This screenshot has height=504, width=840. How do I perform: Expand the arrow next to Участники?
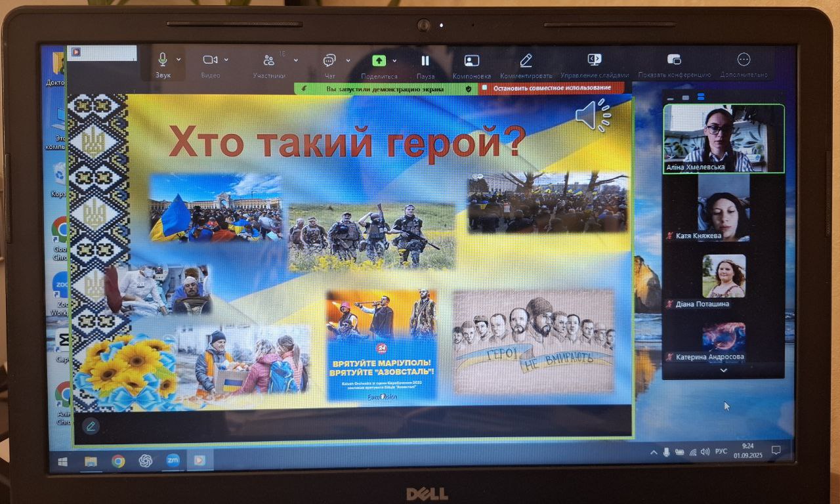point(295,60)
